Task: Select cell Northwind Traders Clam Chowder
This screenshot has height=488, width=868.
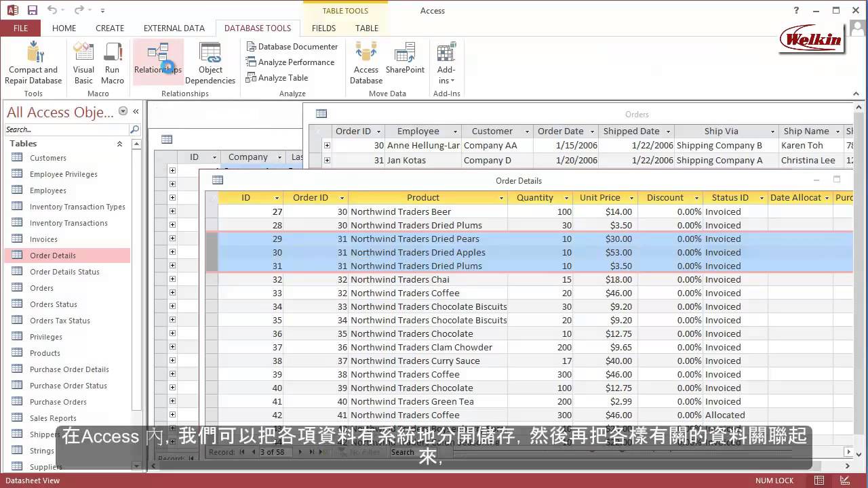Action: [x=428, y=347]
